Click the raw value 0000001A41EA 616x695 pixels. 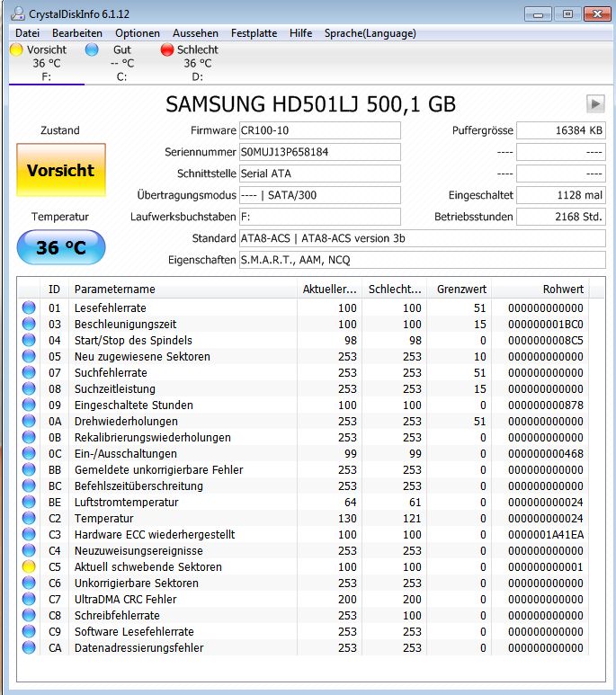coord(546,535)
